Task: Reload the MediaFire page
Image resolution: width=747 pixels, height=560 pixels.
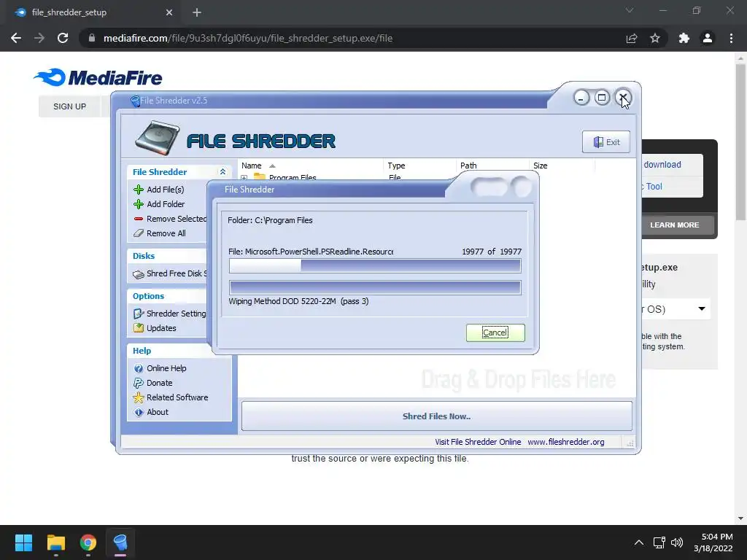Action: [x=63, y=38]
